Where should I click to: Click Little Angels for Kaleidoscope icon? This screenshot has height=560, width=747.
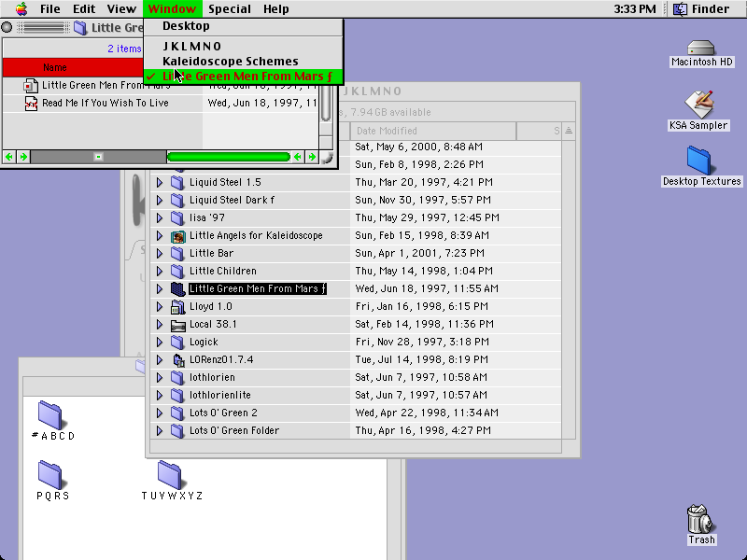177,236
